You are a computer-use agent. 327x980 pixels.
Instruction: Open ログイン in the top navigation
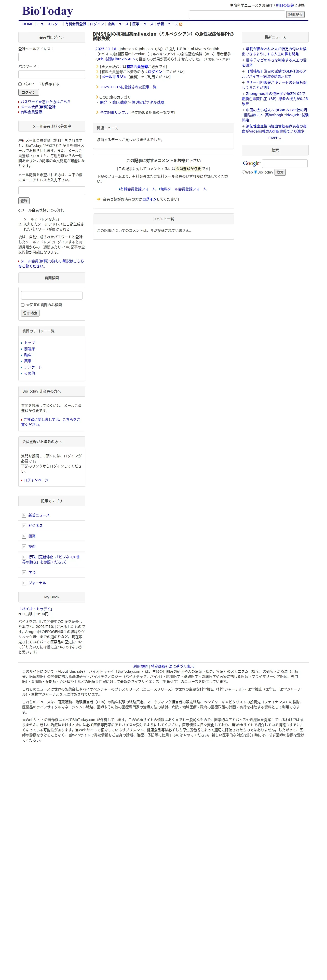click(97, 24)
